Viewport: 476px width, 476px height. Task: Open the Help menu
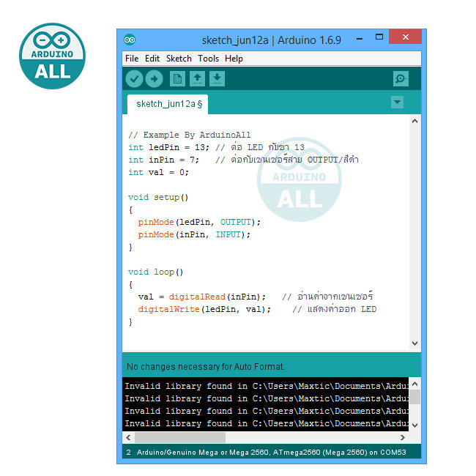234,59
